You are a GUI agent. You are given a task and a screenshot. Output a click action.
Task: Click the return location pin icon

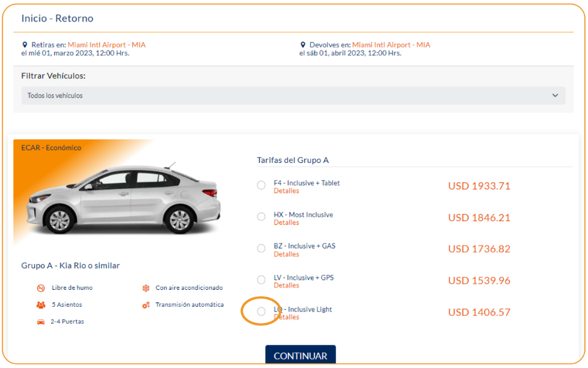304,45
